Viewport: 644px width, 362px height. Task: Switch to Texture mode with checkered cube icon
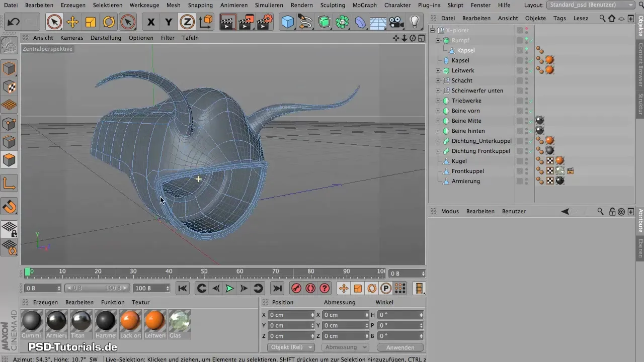[10, 87]
